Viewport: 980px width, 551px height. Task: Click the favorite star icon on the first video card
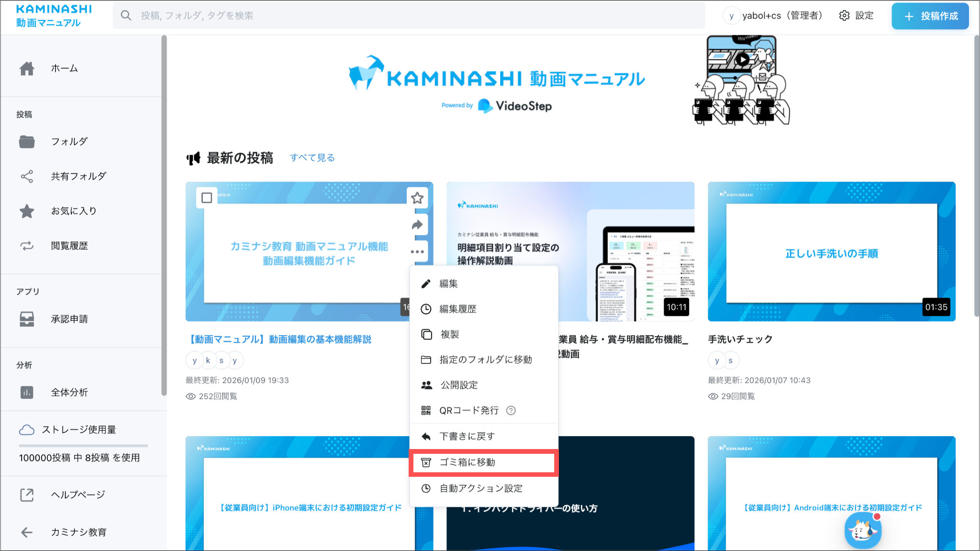coord(417,198)
